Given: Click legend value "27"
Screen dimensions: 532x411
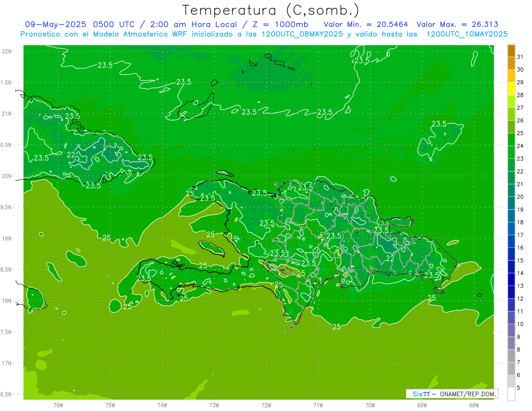Looking at the screenshot, I should click(520, 108).
